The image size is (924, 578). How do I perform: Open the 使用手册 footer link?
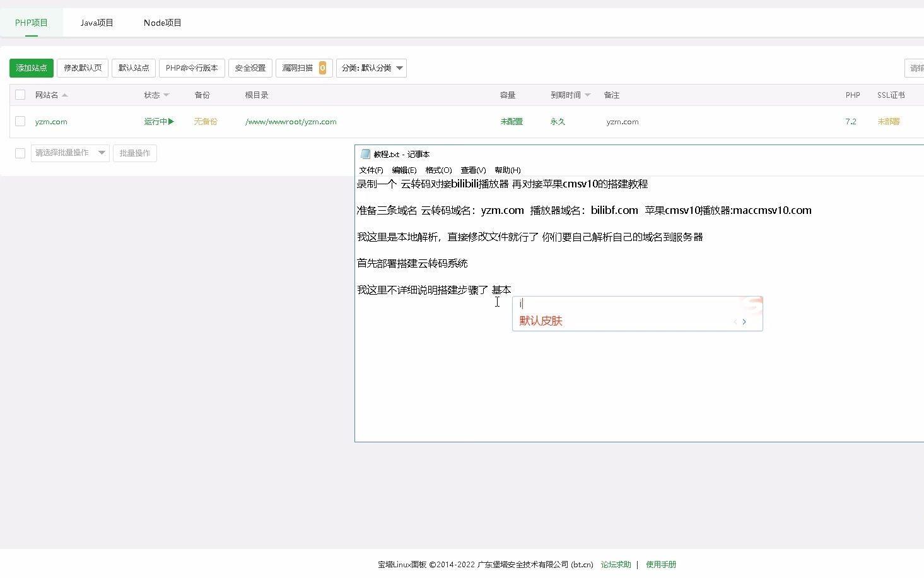(x=661, y=565)
